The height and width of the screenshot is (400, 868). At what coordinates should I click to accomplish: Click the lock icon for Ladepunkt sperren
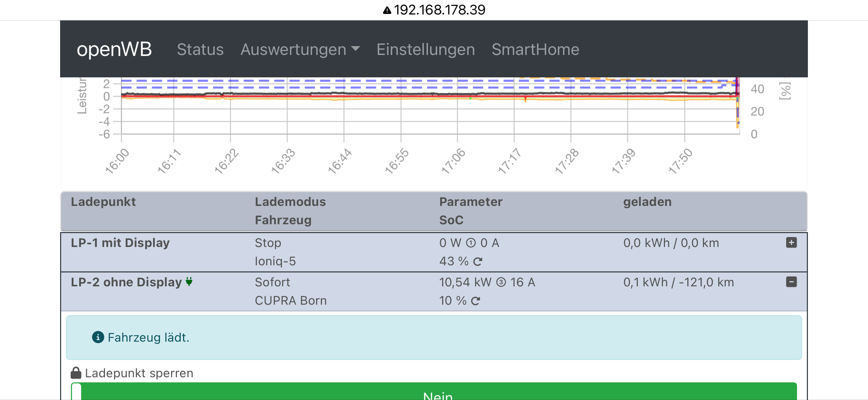point(76,373)
